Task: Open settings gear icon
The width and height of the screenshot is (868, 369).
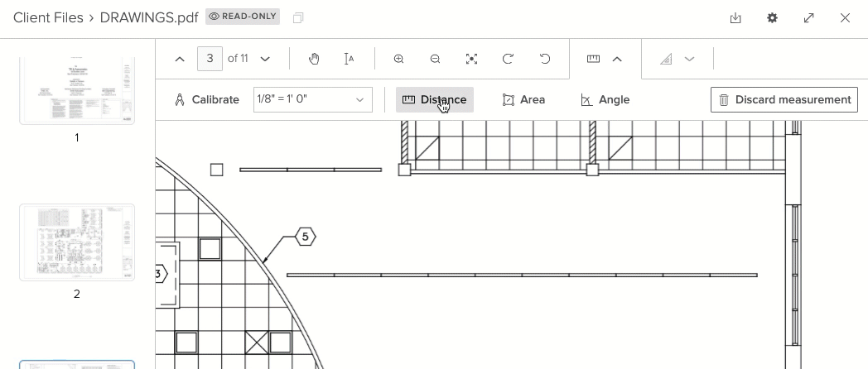Action: (x=772, y=18)
